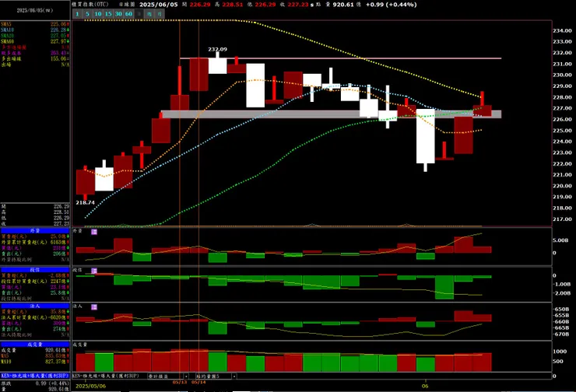Image resolution: width=576 pixels, height=392 pixels.
Task: Click the close price 227.23 in header
Action: tap(298, 5)
